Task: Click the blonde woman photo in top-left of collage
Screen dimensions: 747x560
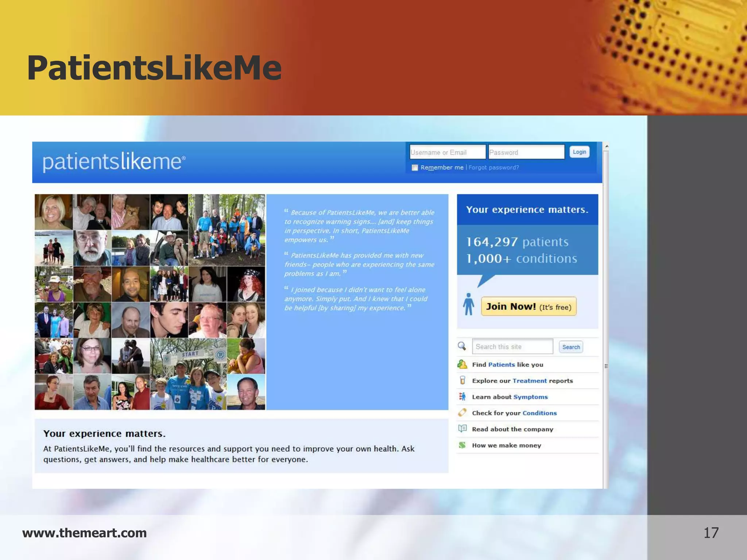Action: pos(54,212)
